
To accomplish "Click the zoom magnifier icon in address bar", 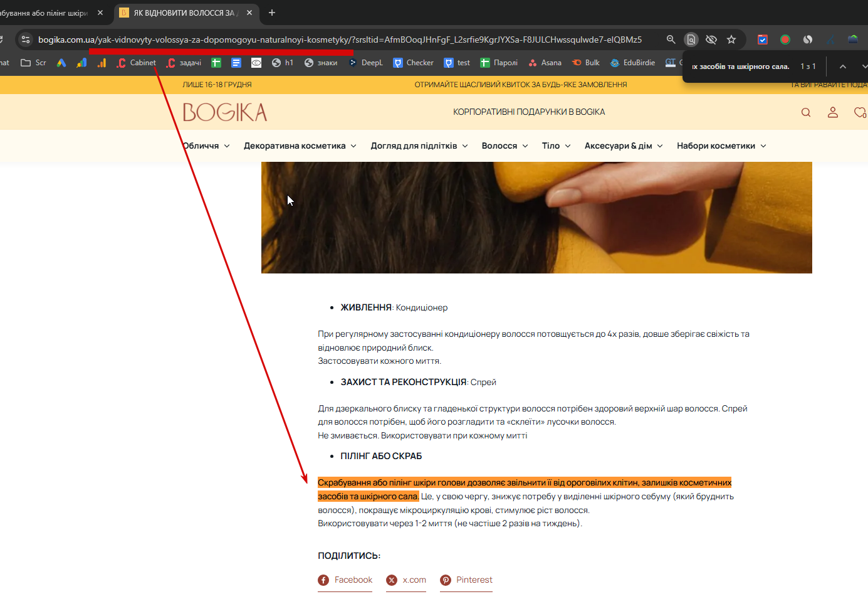I will (x=671, y=40).
